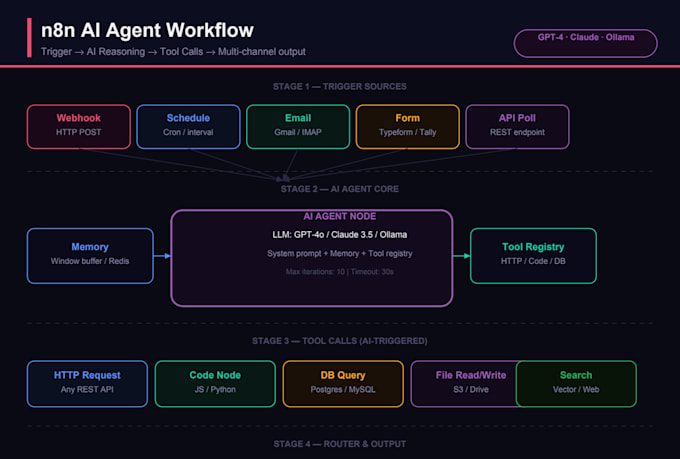Image resolution: width=680 pixels, height=459 pixels.
Task: Click the API Poll REST endpoint node
Action: click(x=517, y=127)
